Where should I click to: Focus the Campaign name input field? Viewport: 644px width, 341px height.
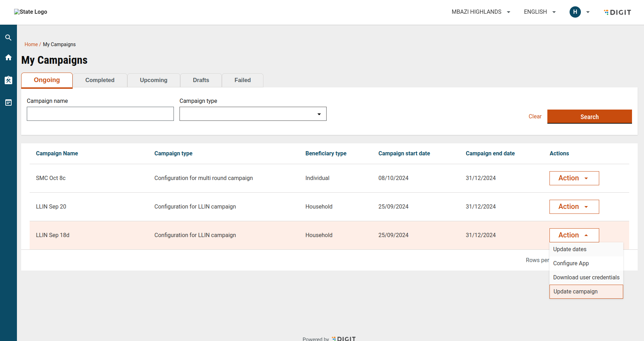click(100, 114)
